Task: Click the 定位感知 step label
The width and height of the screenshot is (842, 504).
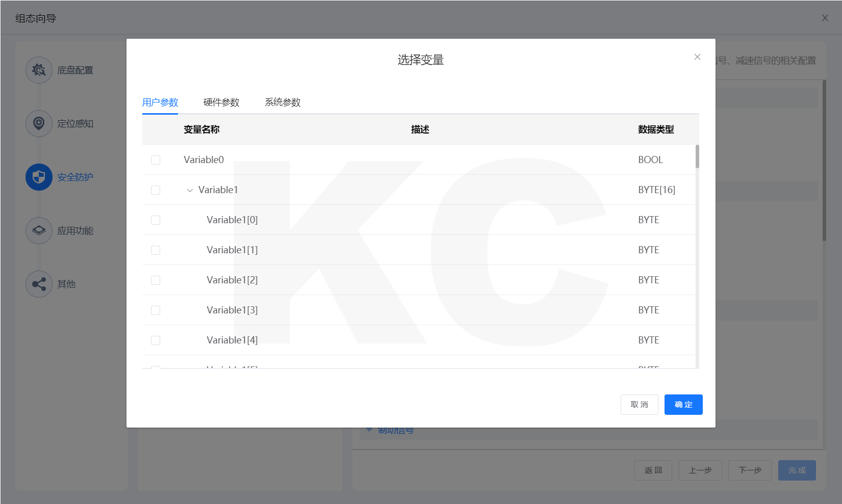Action: (75, 124)
